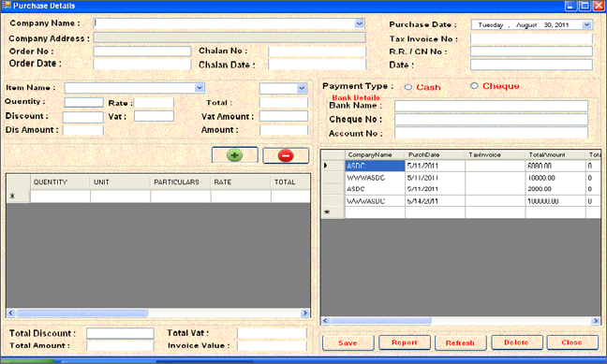The height and width of the screenshot is (364, 607).
Task: Click right arrow of items grid scrollbar
Action: click(x=305, y=313)
